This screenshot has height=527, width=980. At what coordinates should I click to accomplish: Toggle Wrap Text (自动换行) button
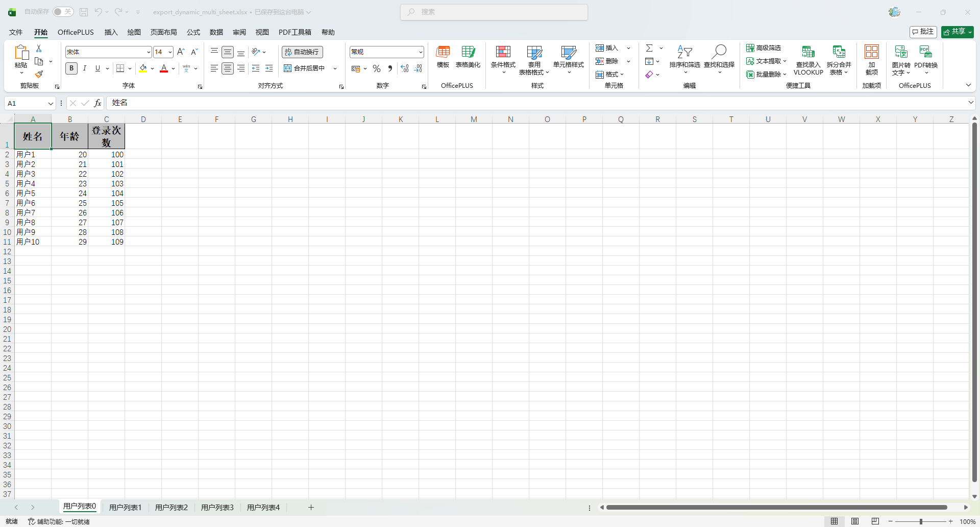[302, 52]
